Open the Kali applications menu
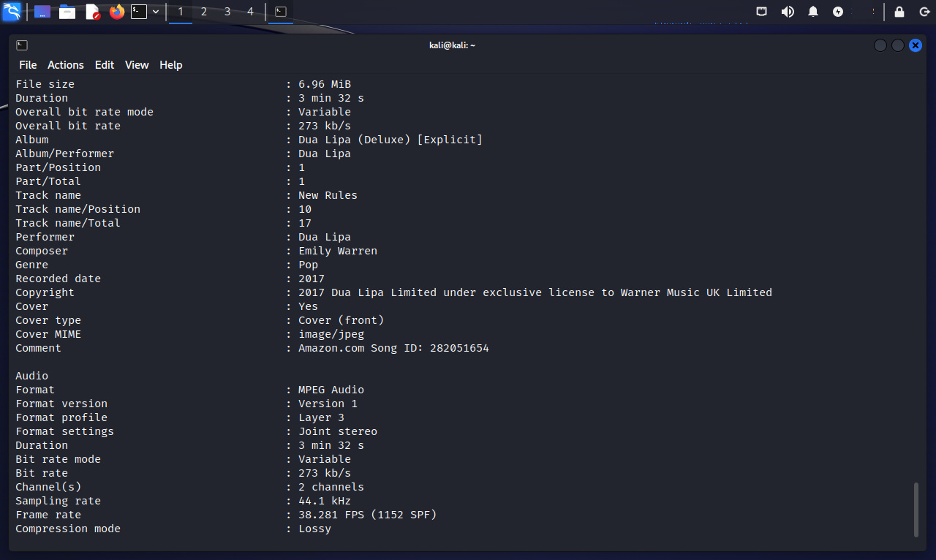 (12, 12)
